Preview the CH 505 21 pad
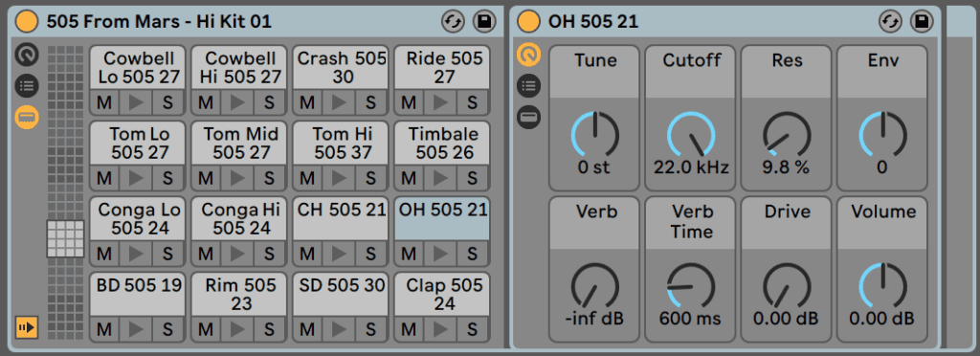 click(x=340, y=254)
